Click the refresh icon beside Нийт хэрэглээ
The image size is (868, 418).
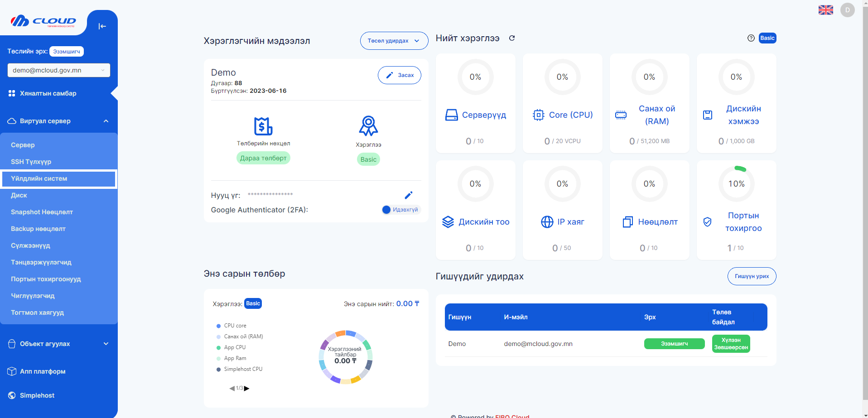512,38
